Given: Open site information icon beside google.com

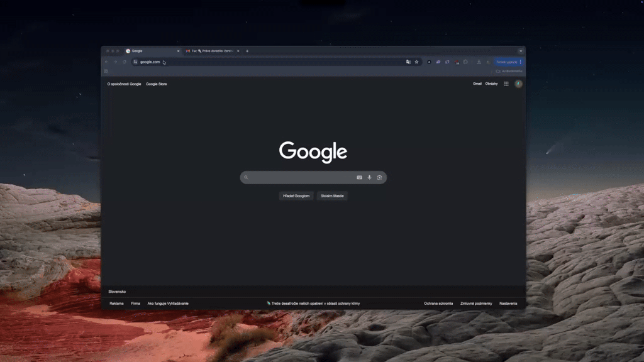Looking at the screenshot, I should pyautogui.click(x=135, y=62).
